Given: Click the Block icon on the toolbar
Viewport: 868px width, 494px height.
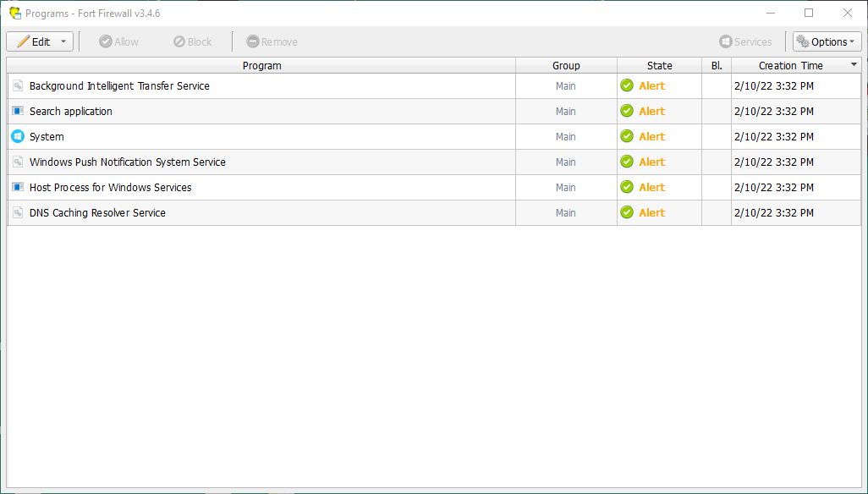Looking at the screenshot, I should coord(179,41).
